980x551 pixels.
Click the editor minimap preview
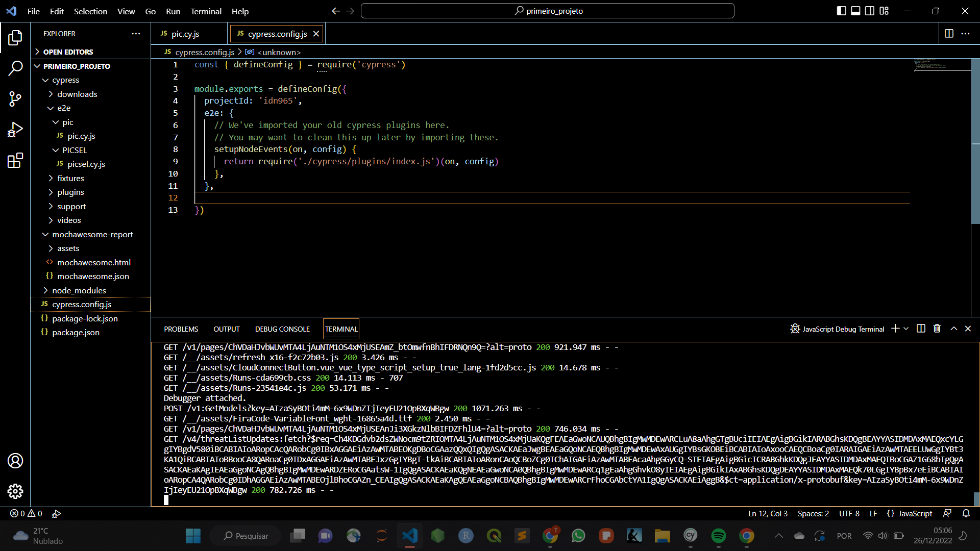942,65
